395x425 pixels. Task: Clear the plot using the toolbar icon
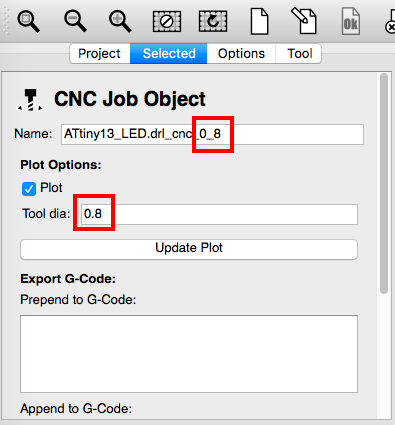(x=167, y=22)
